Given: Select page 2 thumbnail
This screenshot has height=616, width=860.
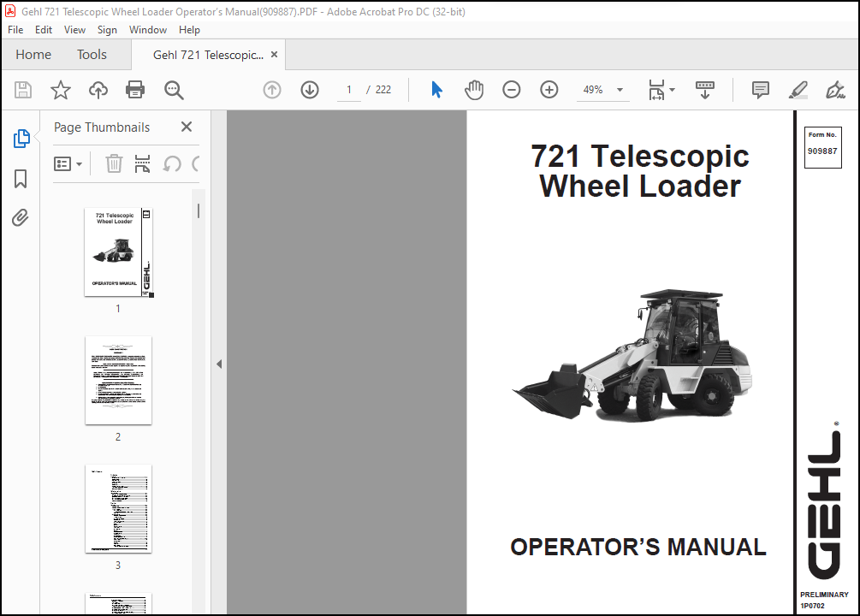Looking at the screenshot, I should click(118, 380).
